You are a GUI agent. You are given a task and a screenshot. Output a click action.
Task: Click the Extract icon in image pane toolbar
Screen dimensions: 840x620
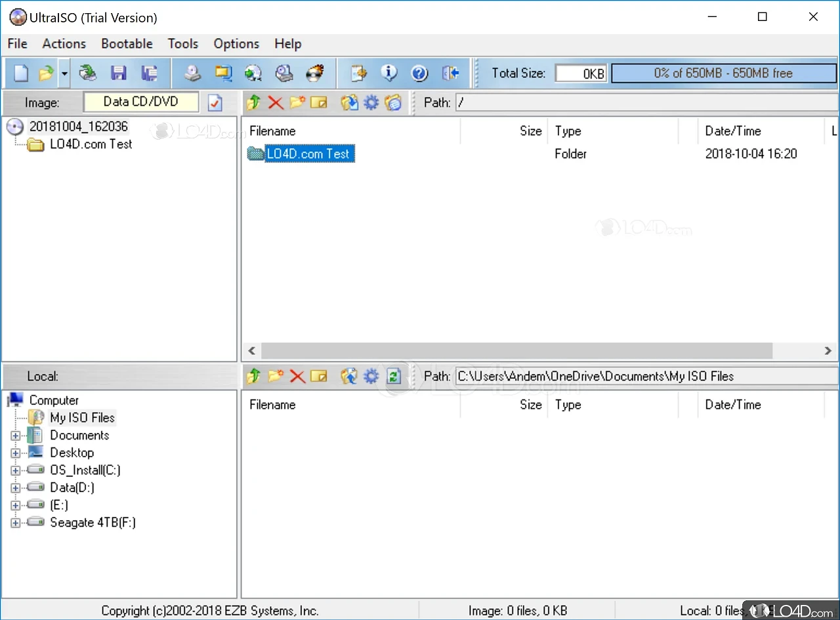click(x=349, y=102)
